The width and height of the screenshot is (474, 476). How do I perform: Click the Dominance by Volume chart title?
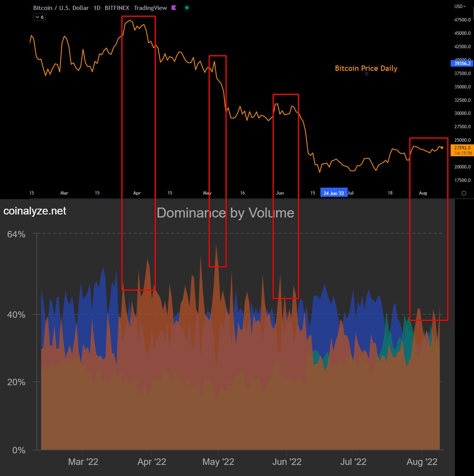[226, 213]
